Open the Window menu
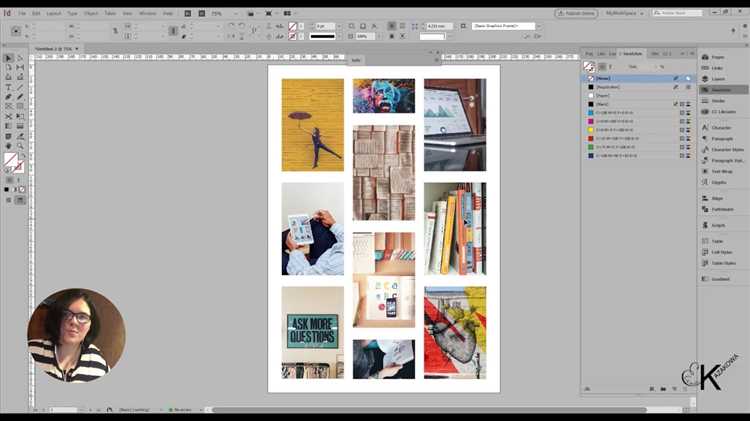Screen dimensions: 750x421 (x=147, y=13)
